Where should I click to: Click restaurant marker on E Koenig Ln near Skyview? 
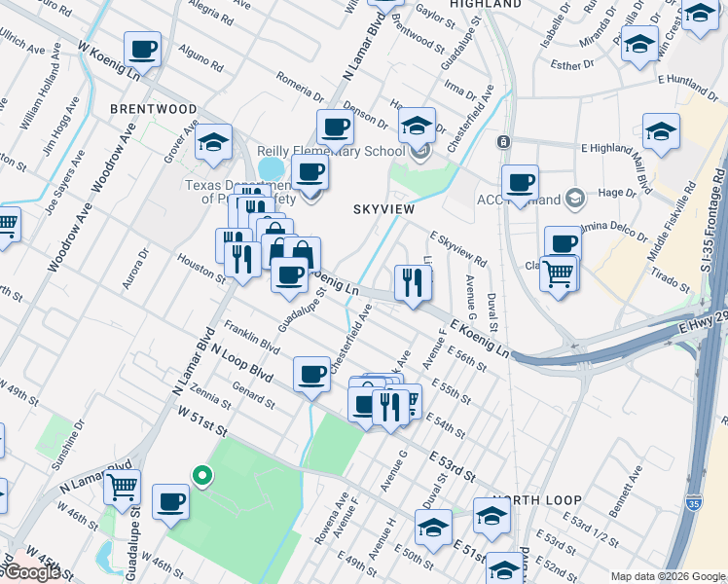click(x=414, y=286)
